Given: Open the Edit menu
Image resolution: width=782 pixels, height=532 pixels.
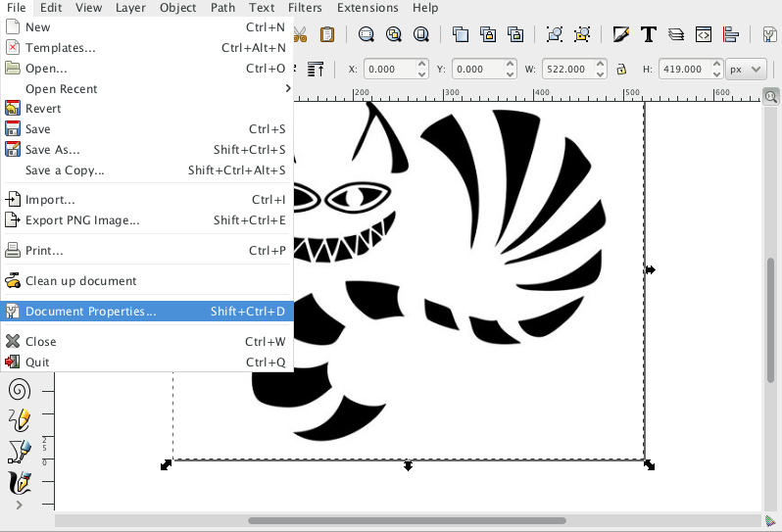Looking at the screenshot, I should (51, 8).
